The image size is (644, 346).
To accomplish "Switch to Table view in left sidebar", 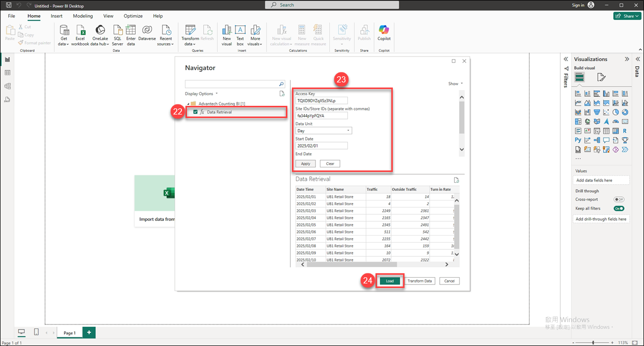I will click(7, 73).
